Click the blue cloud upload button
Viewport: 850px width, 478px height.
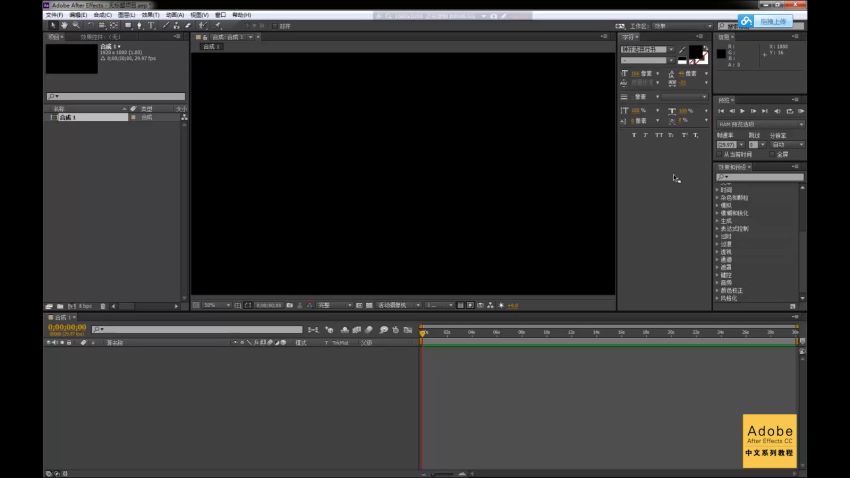point(765,21)
